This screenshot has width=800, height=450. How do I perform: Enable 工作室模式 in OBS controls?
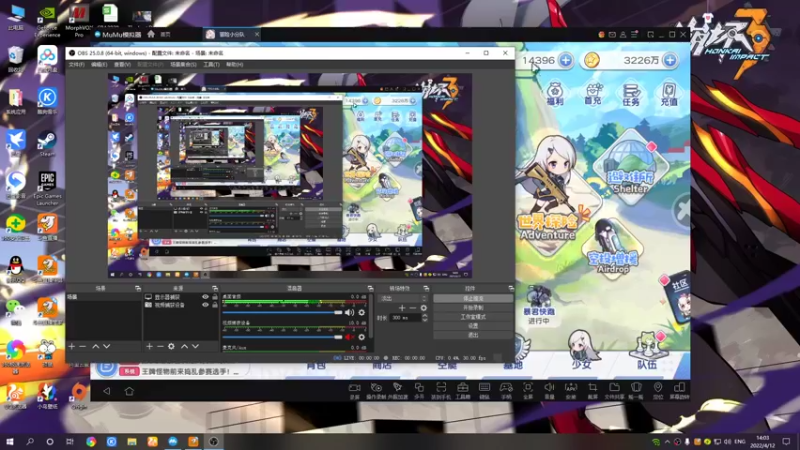[473, 317]
